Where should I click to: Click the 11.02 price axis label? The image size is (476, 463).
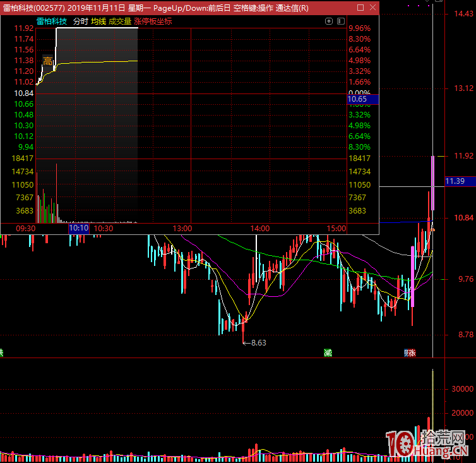click(24, 82)
